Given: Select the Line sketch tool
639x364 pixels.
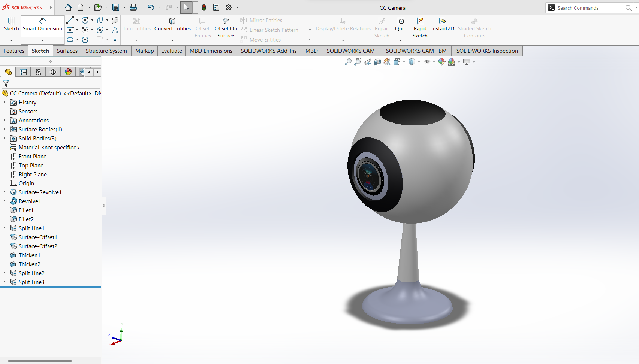Looking at the screenshot, I should click(70, 20).
